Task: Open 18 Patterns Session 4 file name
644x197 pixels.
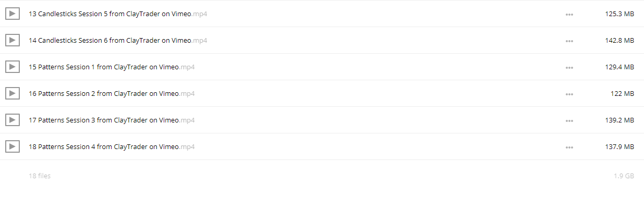Action: 112,146
